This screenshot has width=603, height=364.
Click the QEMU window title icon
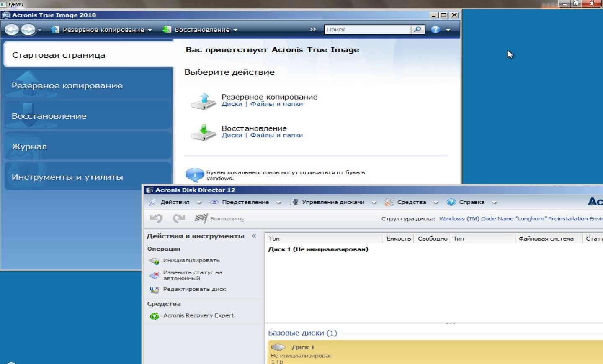tap(4, 4)
